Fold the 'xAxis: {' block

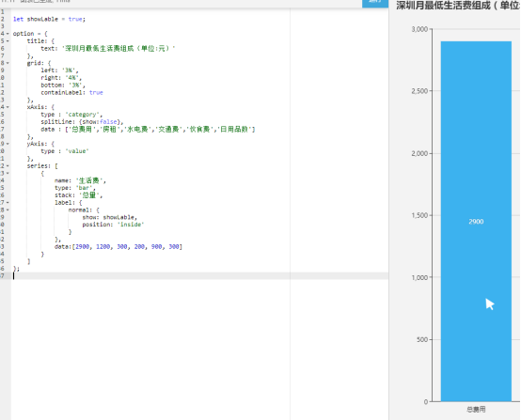coord(8,107)
